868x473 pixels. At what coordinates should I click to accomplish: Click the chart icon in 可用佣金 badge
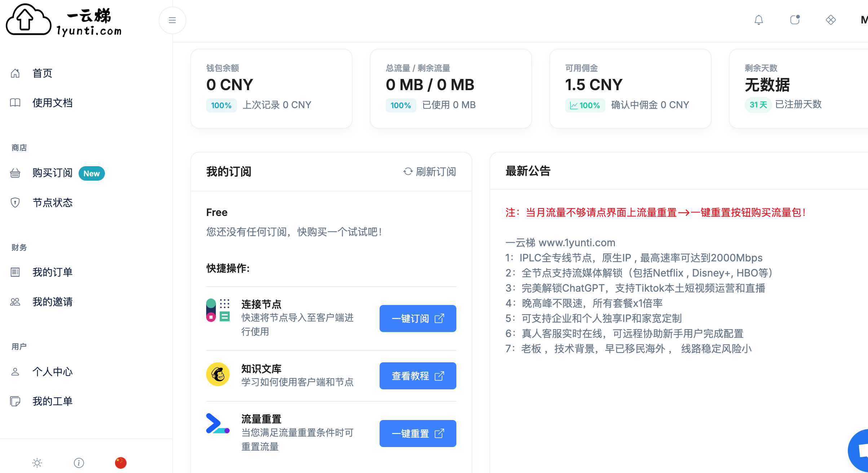click(x=573, y=106)
